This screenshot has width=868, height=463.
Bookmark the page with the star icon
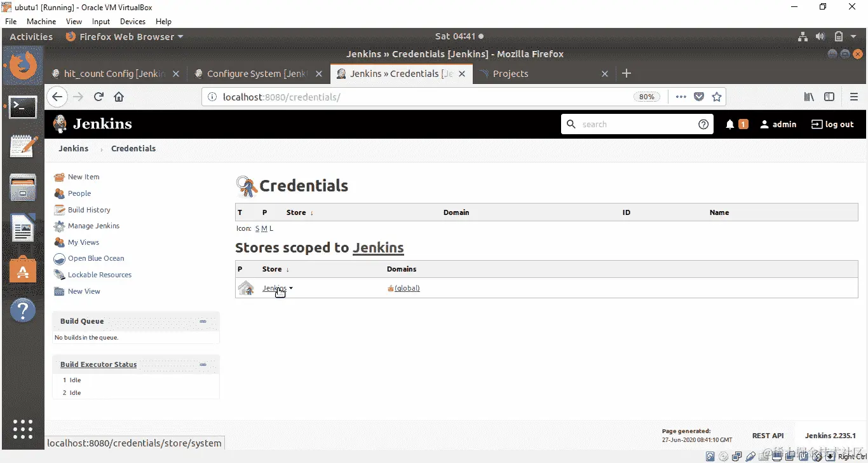click(x=717, y=97)
